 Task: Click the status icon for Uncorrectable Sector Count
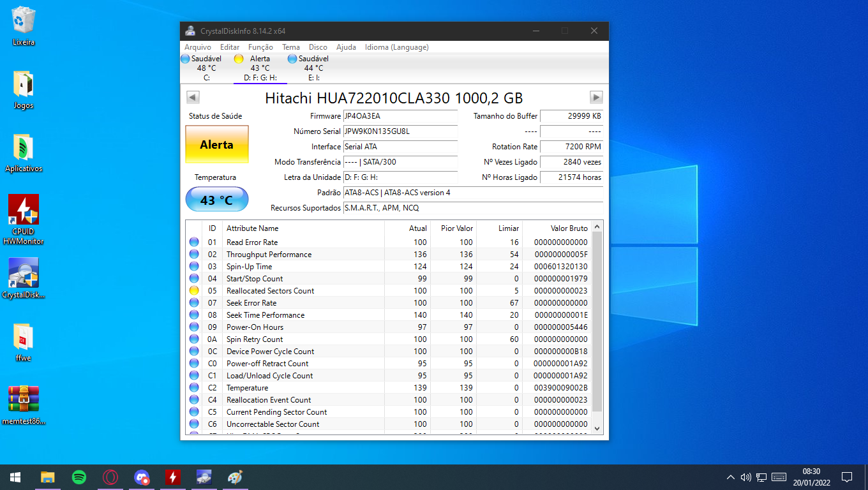click(x=194, y=424)
